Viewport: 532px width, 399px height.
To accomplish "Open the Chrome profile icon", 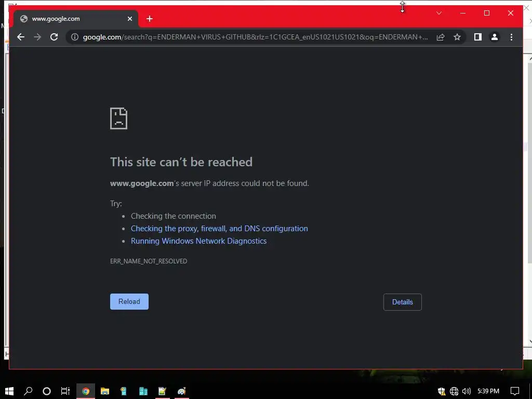I will point(495,37).
